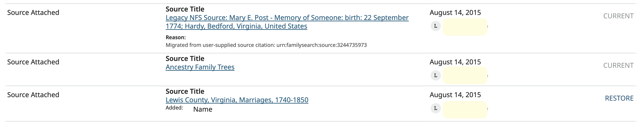The width and height of the screenshot is (644, 127).
Task: Click the August 14, 2015 date in first row
Action: [455, 13]
